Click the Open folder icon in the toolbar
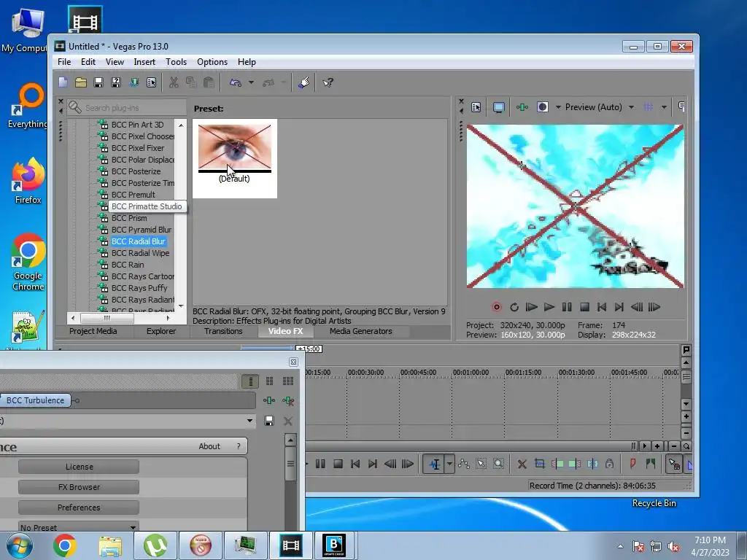The height and width of the screenshot is (560, 747). (x=80, y=82)
